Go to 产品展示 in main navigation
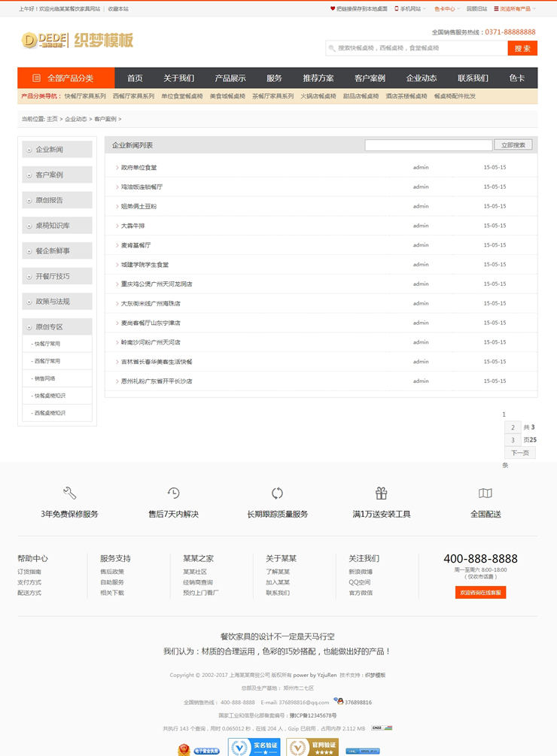 [x=230, y=78]
